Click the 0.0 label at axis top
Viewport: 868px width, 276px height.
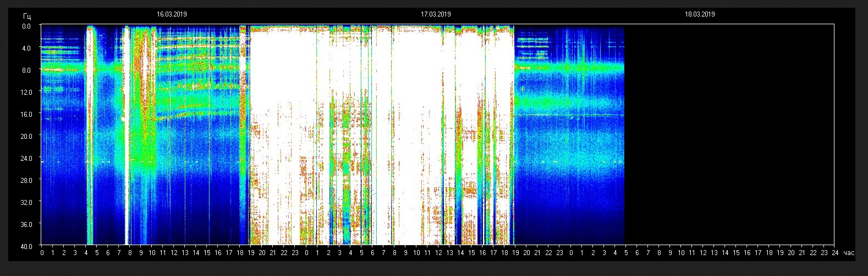pyautogui.click(x=27, y=26)
